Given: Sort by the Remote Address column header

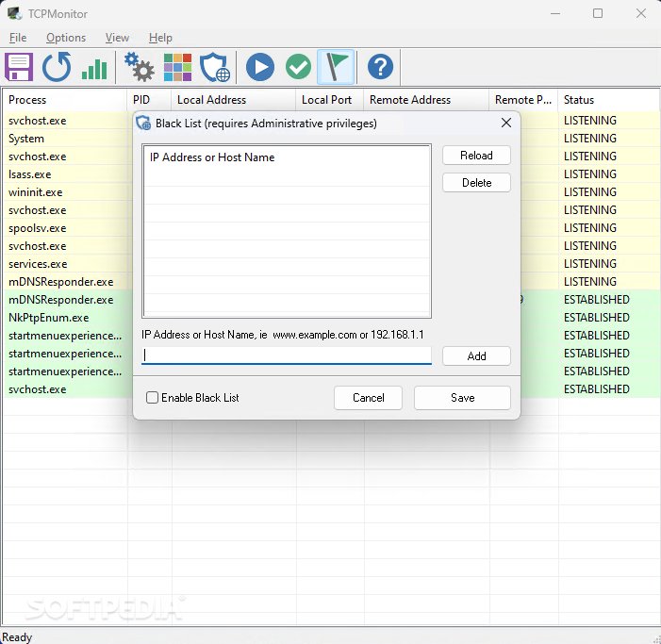Looking at the screenshot, I should [426, 100].
